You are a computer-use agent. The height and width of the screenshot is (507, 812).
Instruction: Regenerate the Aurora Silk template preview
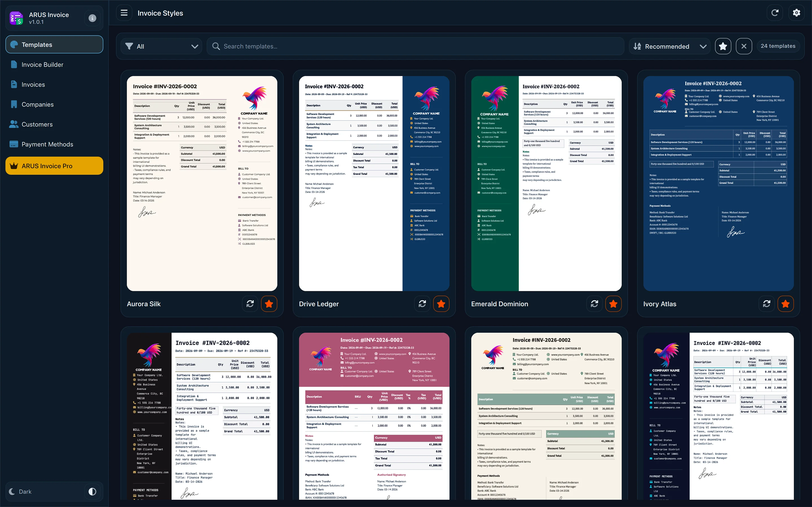250,303
